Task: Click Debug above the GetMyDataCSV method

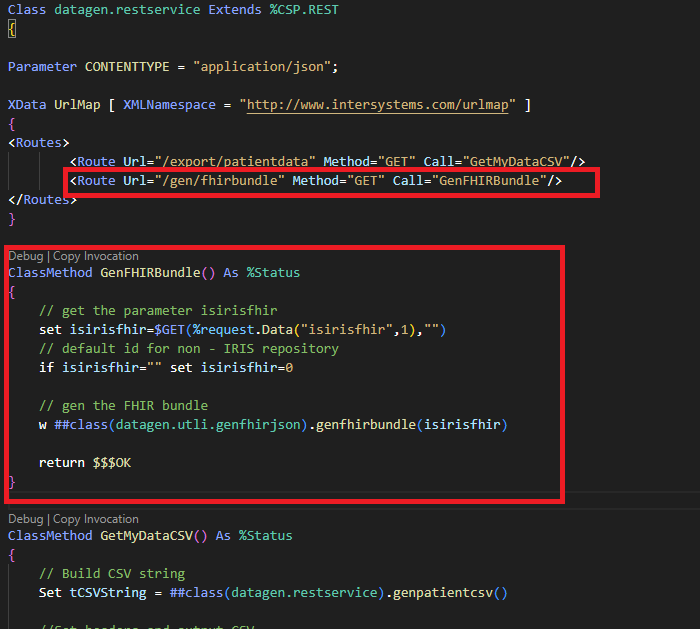Action: (26, 519)
